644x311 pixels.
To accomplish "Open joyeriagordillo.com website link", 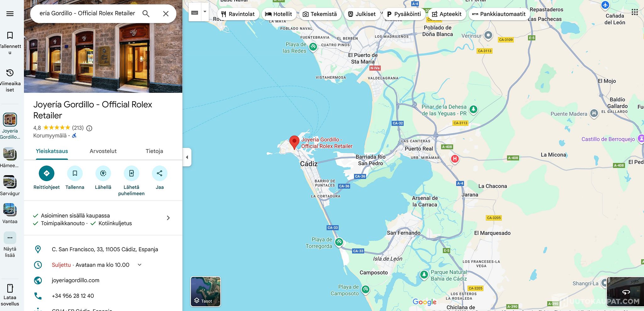I will click(75, 280).
